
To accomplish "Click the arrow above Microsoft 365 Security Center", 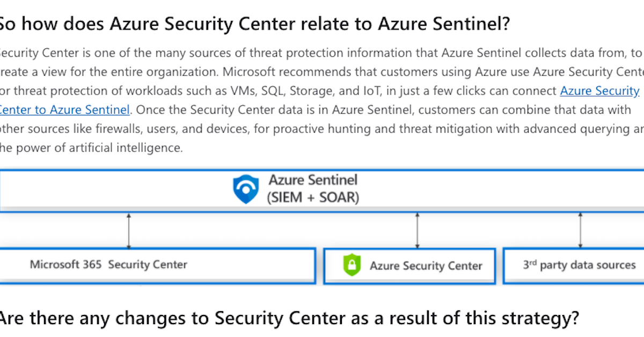I will 129,231.
